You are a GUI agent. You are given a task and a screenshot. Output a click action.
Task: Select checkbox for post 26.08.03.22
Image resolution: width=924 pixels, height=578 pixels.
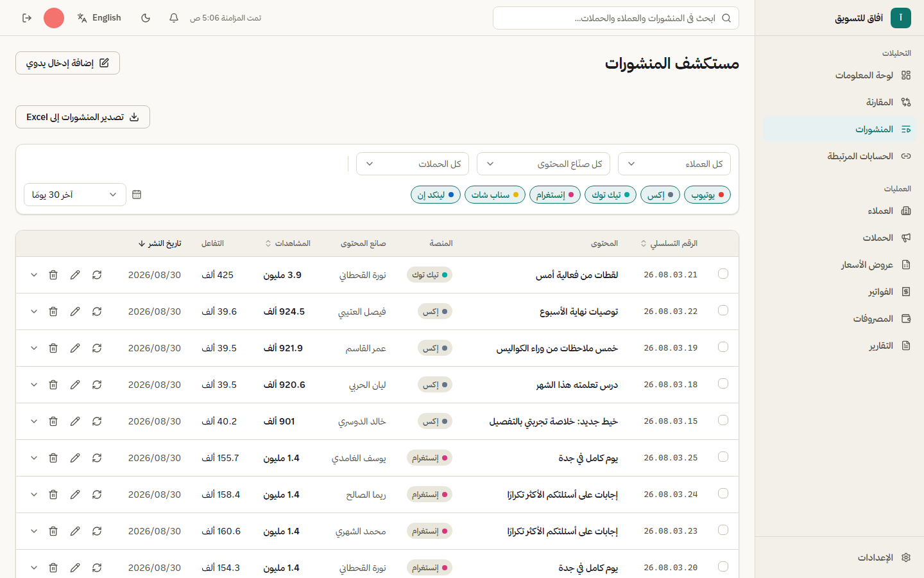(723, 310)
